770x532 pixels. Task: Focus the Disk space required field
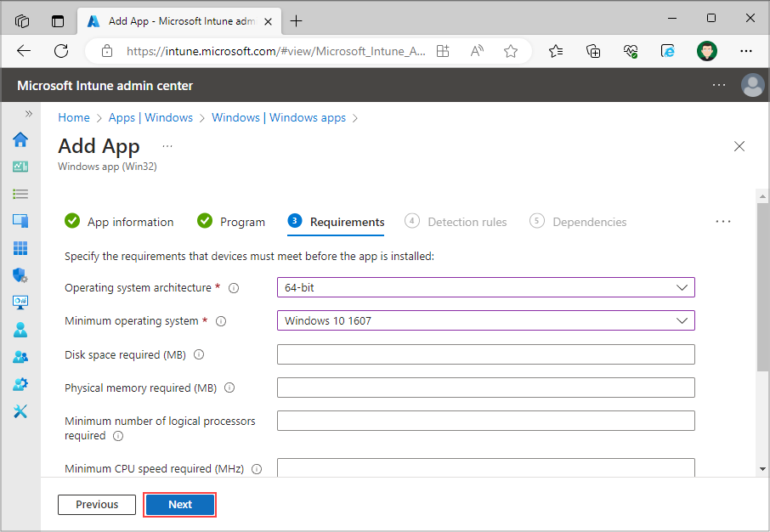(x=485, y=354)
